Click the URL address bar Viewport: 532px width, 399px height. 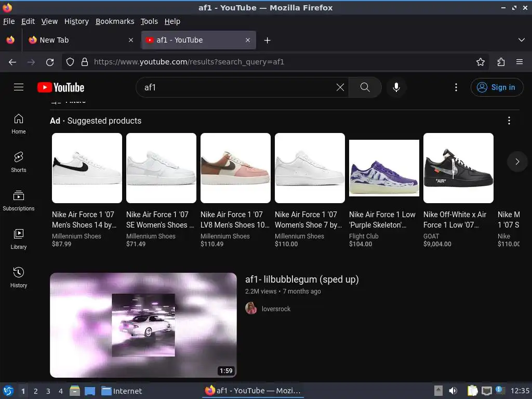tap(275, 62)
